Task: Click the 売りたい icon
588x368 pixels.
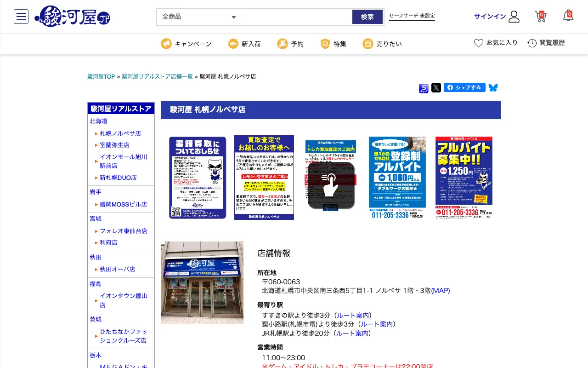Action: [367, 44]
